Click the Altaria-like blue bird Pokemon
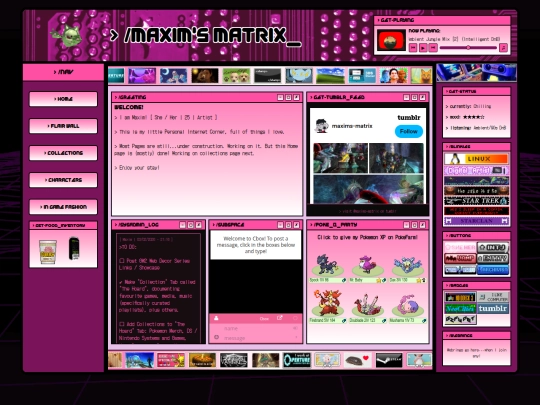540x405 pixels. 408,266
